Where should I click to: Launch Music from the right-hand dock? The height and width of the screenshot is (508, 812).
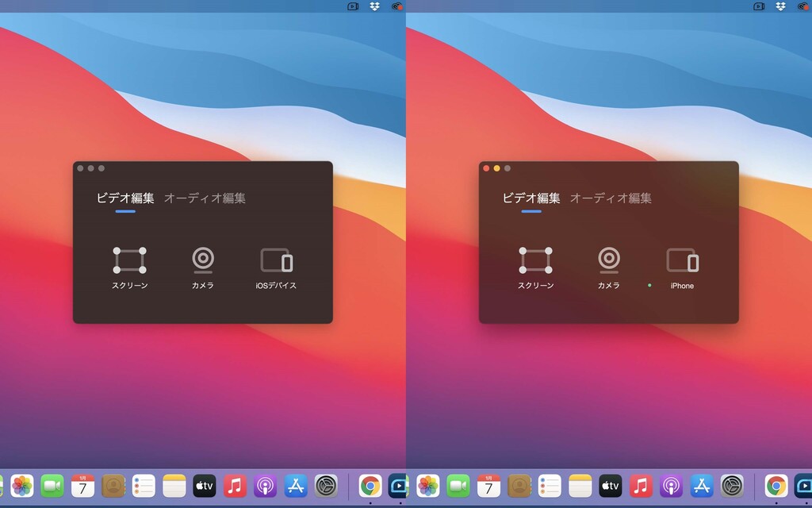(x=641, y=487)
